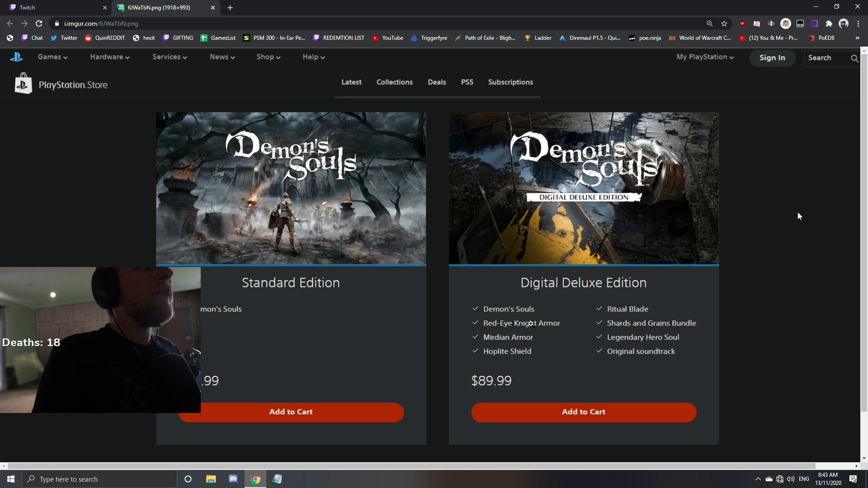Open the network globe icon in the tray

coord(780,479)
